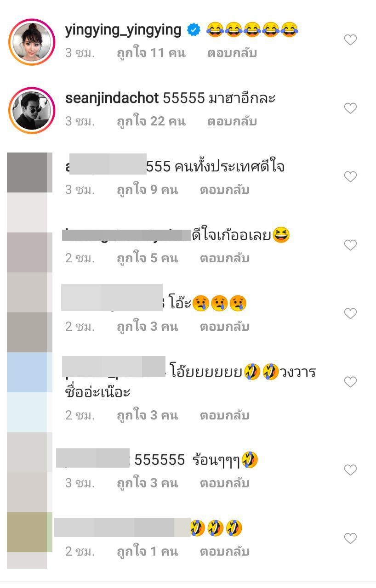Viewport: 376px width, 588px height.
Task: Tap heart next to คนทั้งประเทศดีใจ comment
Action: coord(351,177)
